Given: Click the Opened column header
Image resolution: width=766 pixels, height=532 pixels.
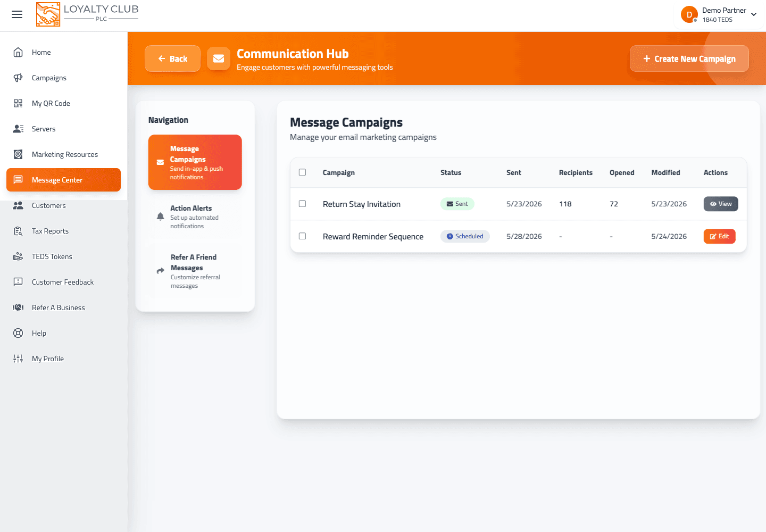Looking at the screenshot, I should pyautogui.click(x=622, y=172).
